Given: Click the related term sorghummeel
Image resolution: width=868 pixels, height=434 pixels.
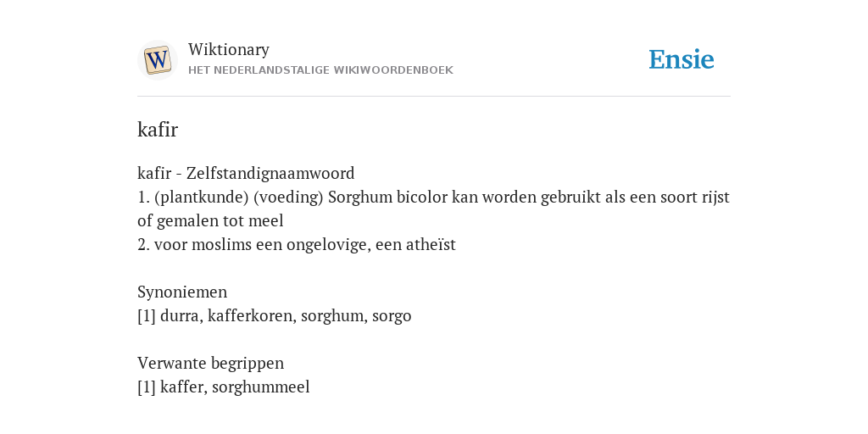Looking at the screenshot, I should pos(261,387).
